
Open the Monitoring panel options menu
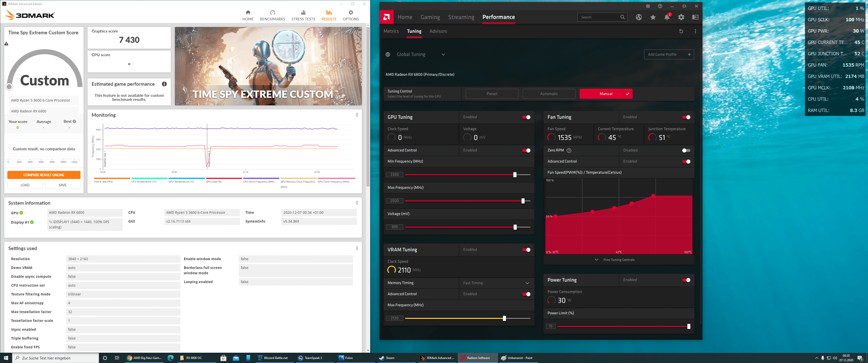click(x=357, y=115)
